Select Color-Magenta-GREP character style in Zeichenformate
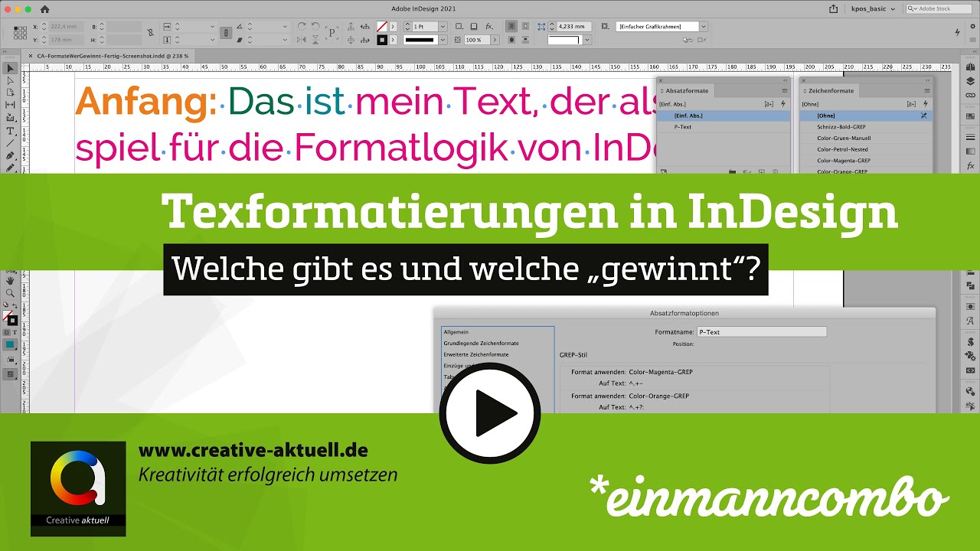980x551 pixels. coord(866,161)
